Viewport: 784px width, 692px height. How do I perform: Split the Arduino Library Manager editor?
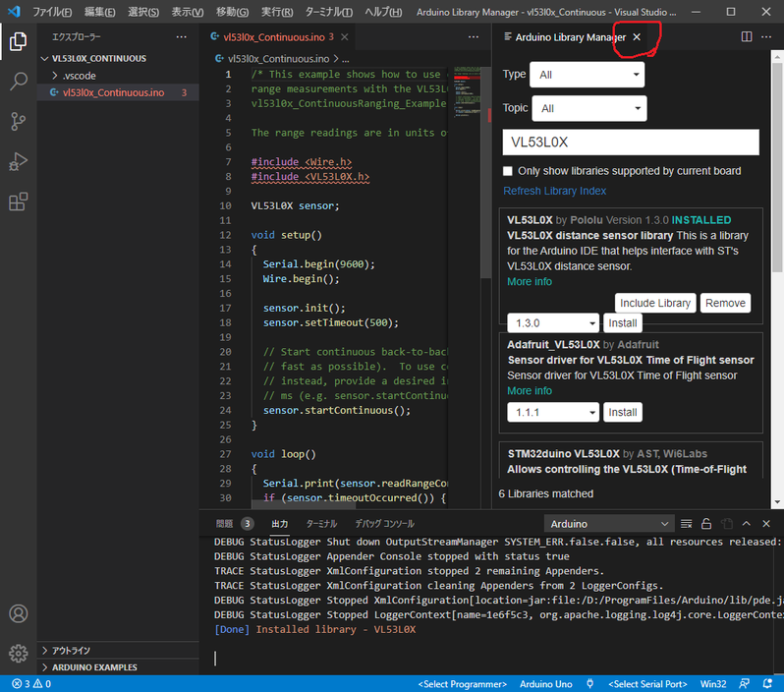746,36
